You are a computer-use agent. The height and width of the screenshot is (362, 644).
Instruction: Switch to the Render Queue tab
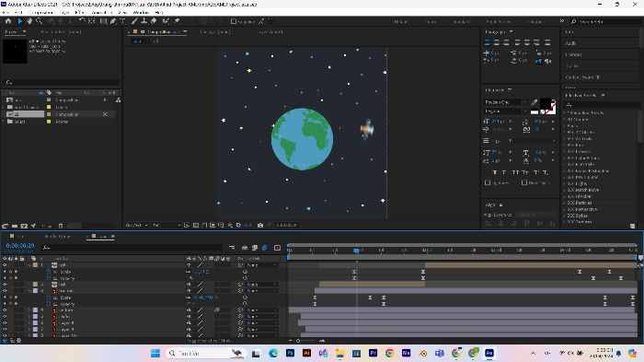coord(57,237)
